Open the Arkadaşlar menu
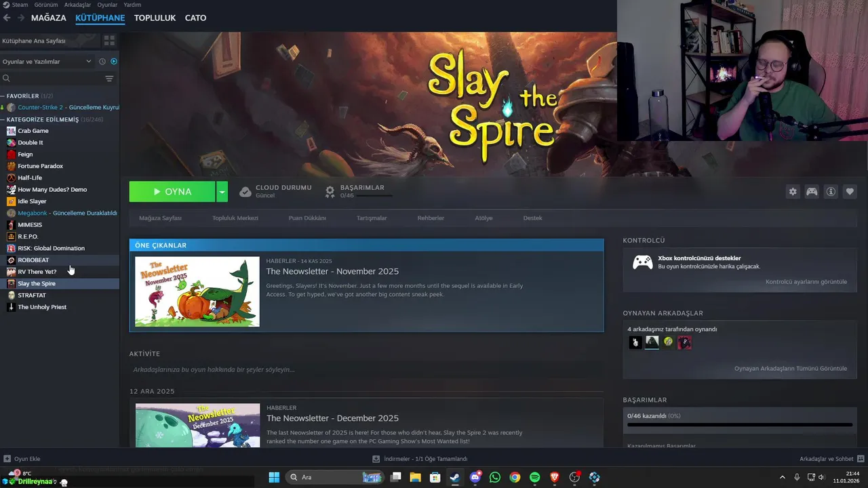This screenshot has height=488, width=868. tap(77, 5)
